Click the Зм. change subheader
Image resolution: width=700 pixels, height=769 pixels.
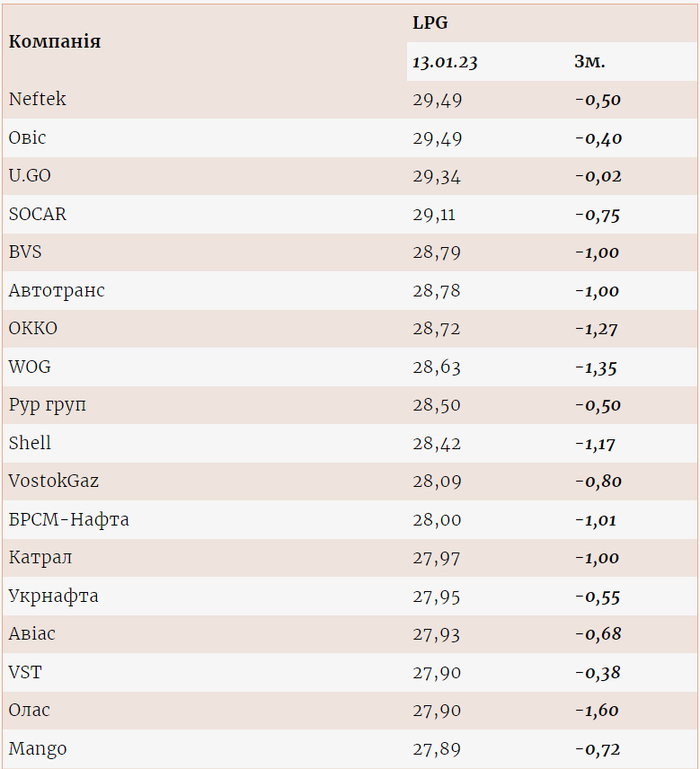(589, 62)
